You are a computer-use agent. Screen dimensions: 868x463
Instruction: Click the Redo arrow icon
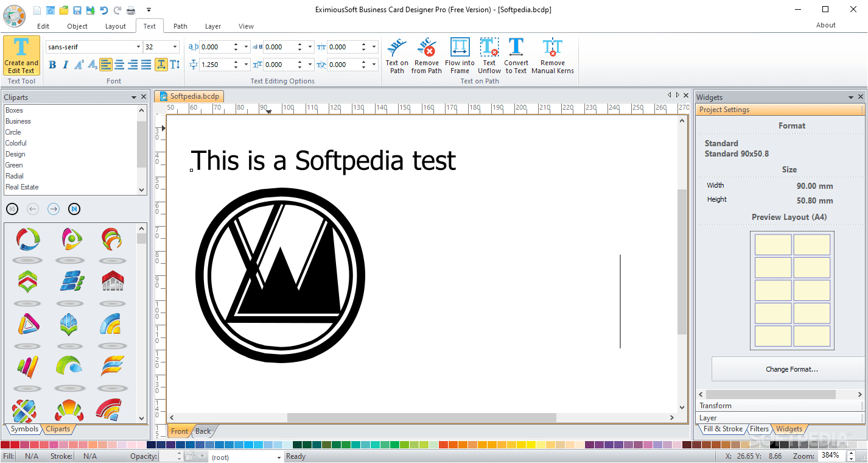117,10
